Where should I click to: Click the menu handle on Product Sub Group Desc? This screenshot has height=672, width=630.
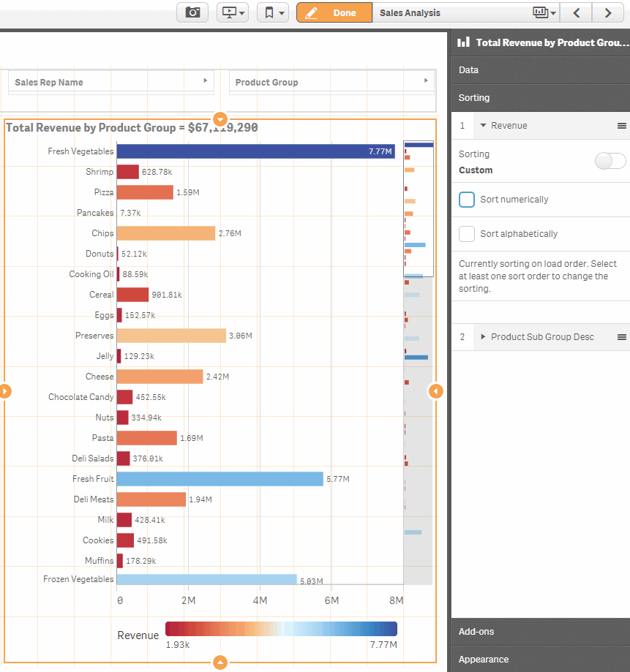620,336
